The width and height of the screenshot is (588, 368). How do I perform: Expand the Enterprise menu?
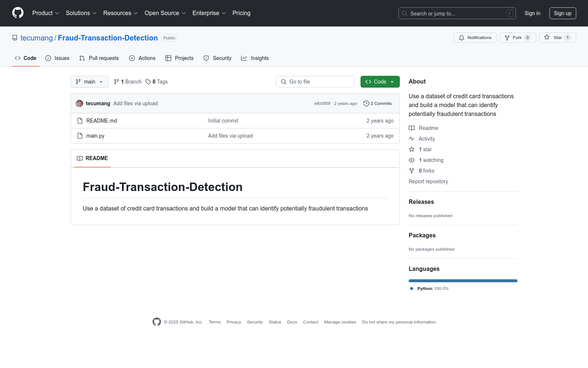point(209,13)
